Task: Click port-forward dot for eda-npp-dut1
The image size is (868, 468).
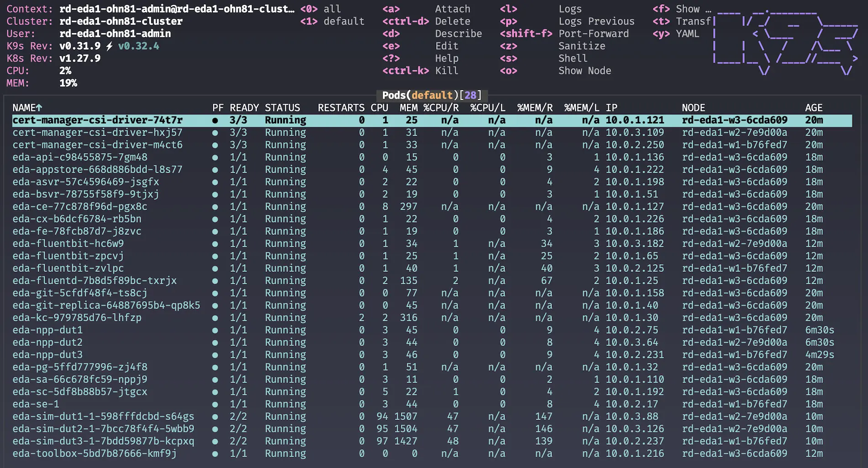Action: pos(215,330)
